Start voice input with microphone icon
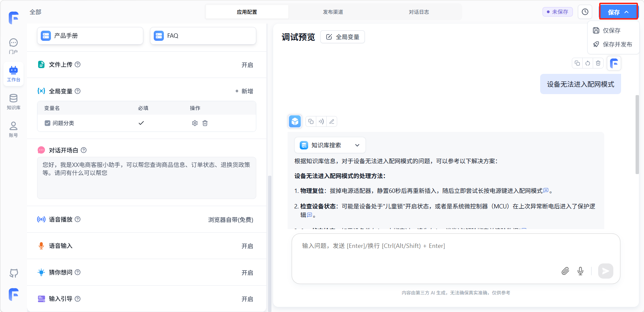This screenshot has width=644, height=312. pyautogui.click(x=580, y=271)
